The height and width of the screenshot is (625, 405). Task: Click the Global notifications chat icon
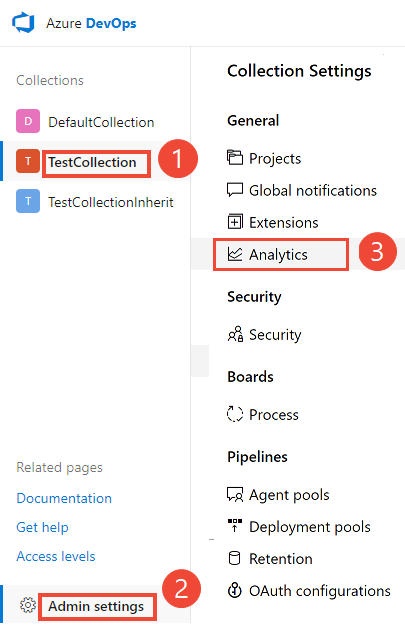[235, 190]
